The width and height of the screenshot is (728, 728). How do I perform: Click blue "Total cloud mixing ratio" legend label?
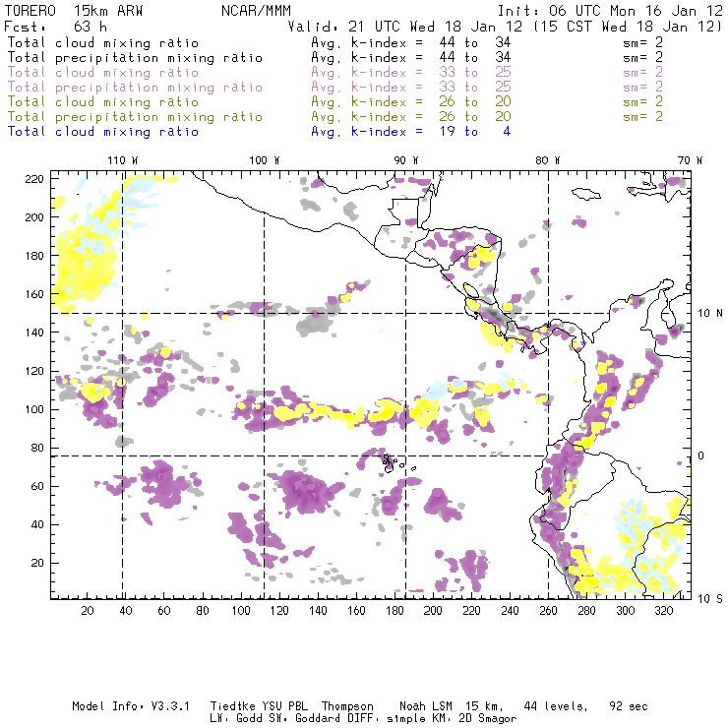[103, 132]
